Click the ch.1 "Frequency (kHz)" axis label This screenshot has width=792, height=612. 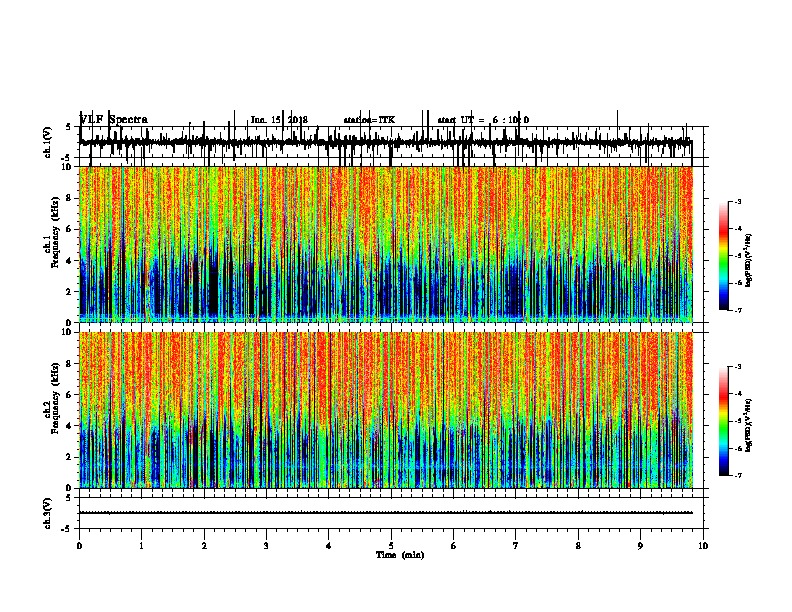point(55,232)
